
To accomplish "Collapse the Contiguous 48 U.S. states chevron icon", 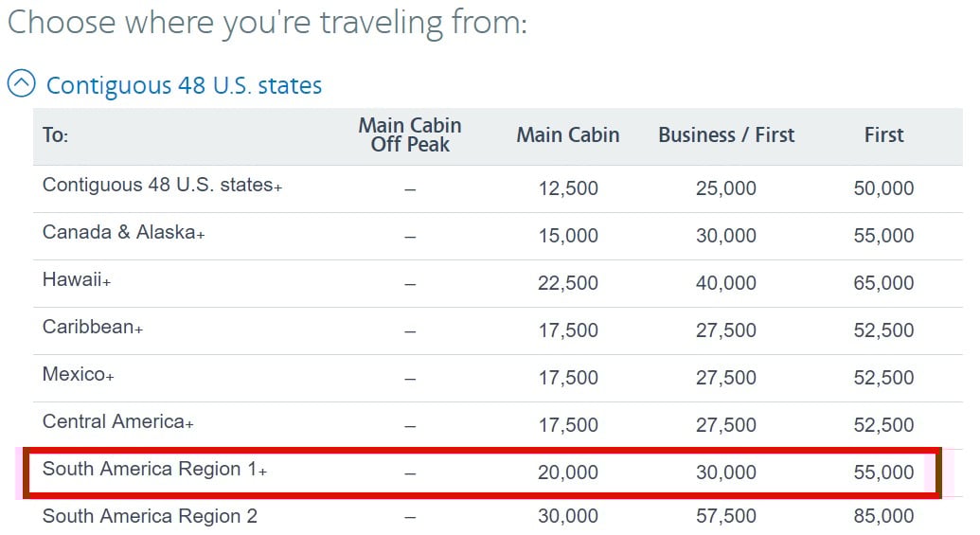I will [21, 83].
